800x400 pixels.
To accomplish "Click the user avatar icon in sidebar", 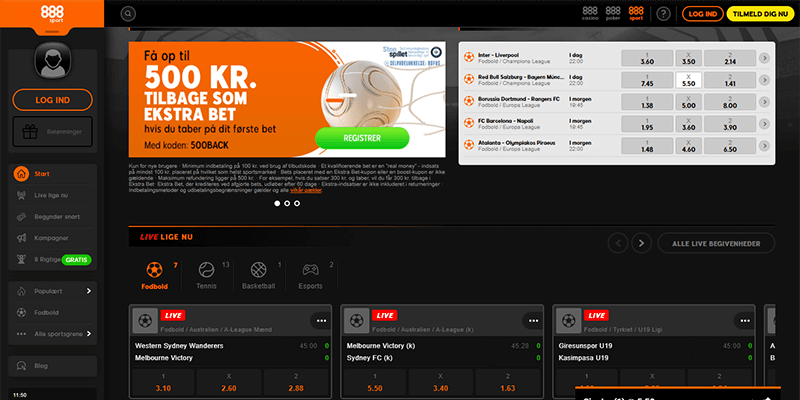I will point(53,60).
